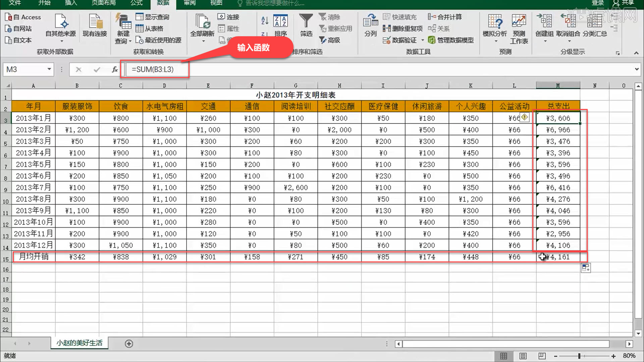Viewport: 644px width, 362px height.
Task: Open 数据验证 data validation
Action: (x=400, y=40)
